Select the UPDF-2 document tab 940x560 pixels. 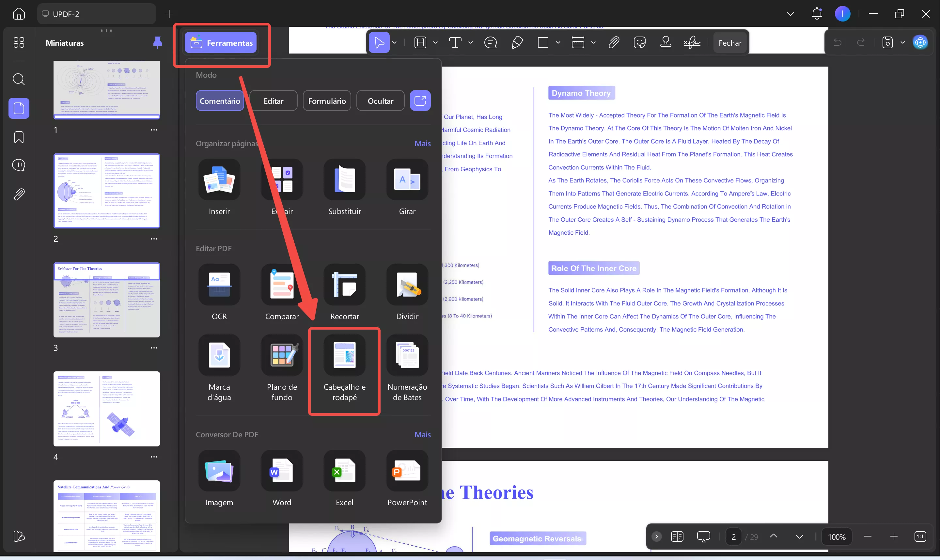(x=96, y=14)
